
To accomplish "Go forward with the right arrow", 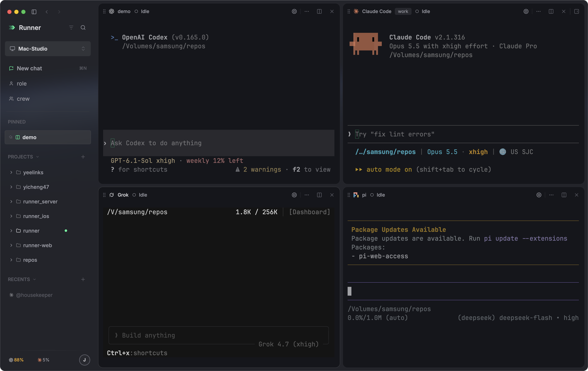I will click(x=59, y=12).
